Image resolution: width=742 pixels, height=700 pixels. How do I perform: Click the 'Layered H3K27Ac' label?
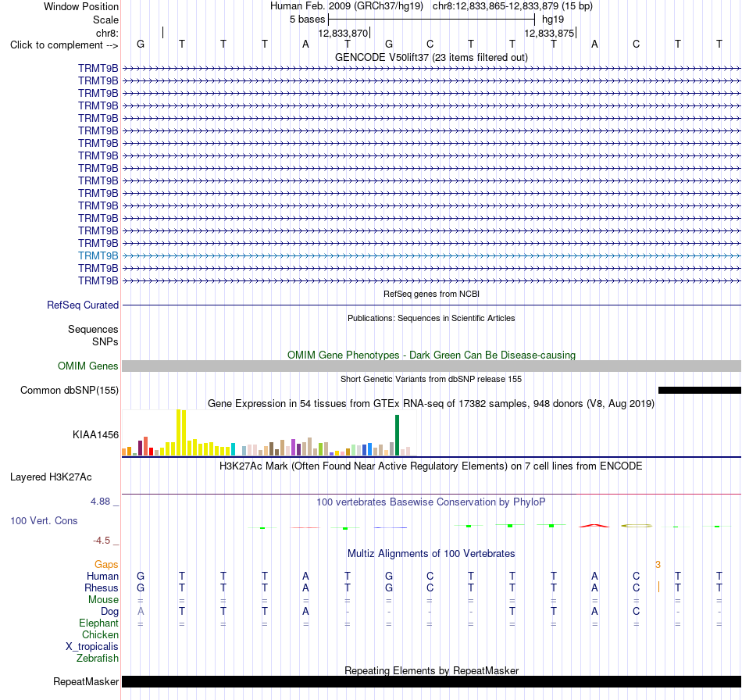pos(51,477)
